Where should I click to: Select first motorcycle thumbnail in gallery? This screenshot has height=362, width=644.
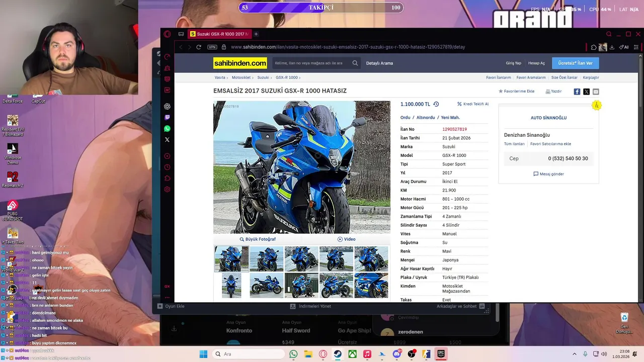coord(231,258)
